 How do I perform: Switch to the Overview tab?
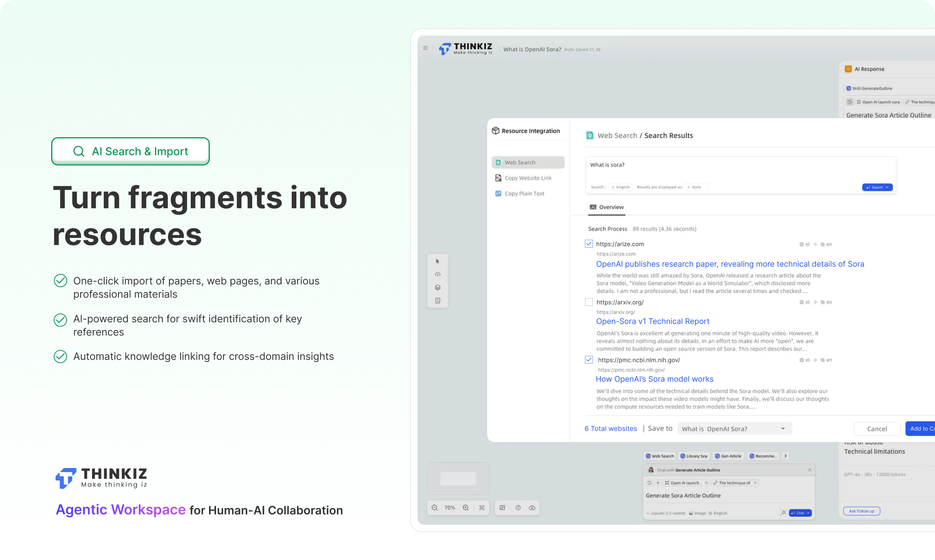(x=607, y=207)
